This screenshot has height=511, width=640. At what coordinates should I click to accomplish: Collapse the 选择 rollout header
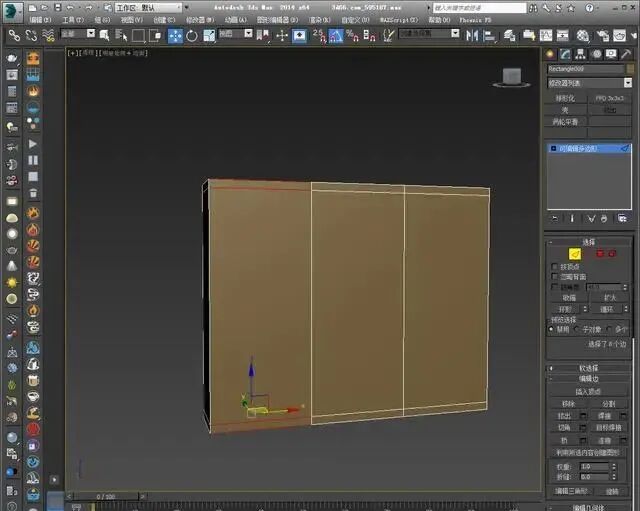[x=589, y=242]
